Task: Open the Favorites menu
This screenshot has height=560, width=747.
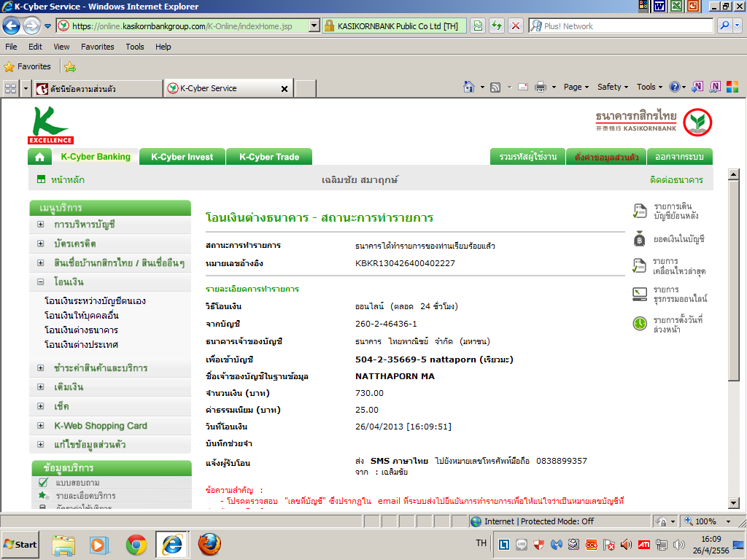Action: (x=98, y=47)
